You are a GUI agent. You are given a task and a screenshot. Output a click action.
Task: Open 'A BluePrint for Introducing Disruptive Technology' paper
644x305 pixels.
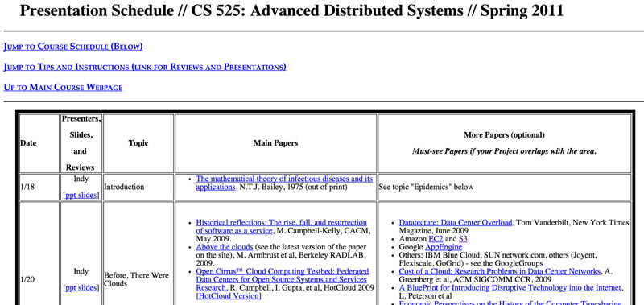(510, 288)
